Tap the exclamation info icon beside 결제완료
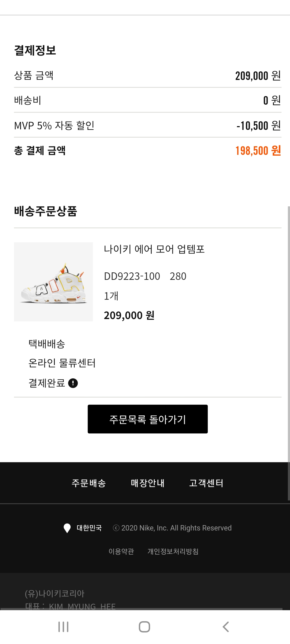 coord(73,383)
